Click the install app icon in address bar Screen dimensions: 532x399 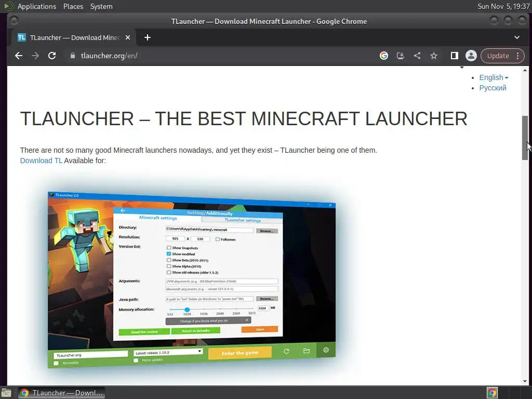click(401, 56)
